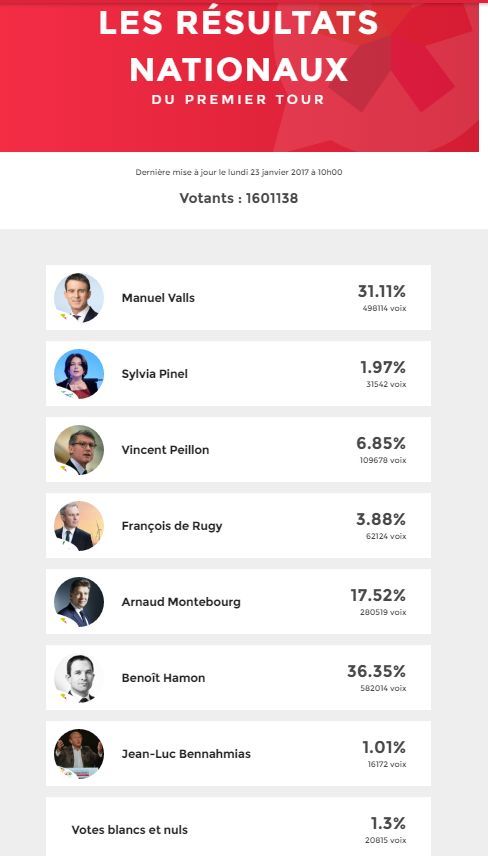
Task: Click the Les Résultats Nationaux banner heading
Action: pyautogui.click(x=239, y=46)
